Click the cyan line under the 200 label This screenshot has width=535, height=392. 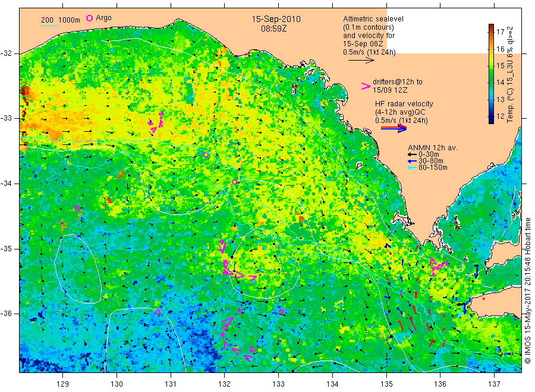click(x=49, y=26)
